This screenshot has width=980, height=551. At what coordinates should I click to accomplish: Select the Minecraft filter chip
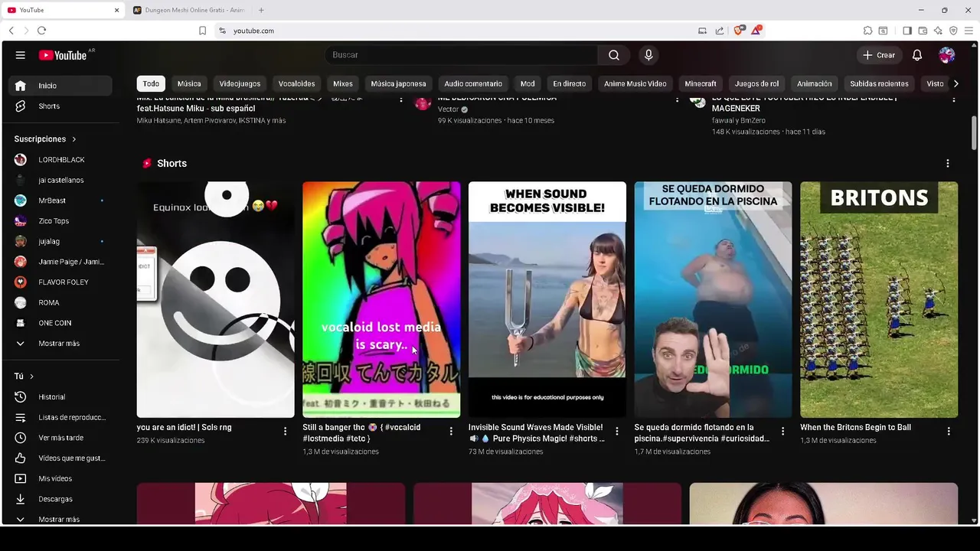point(701,83)
